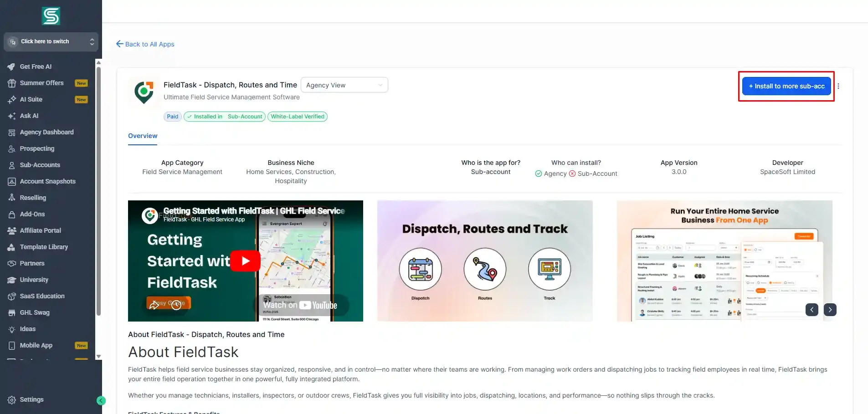Click the Mobile App phone icon

tap(12, 345)
